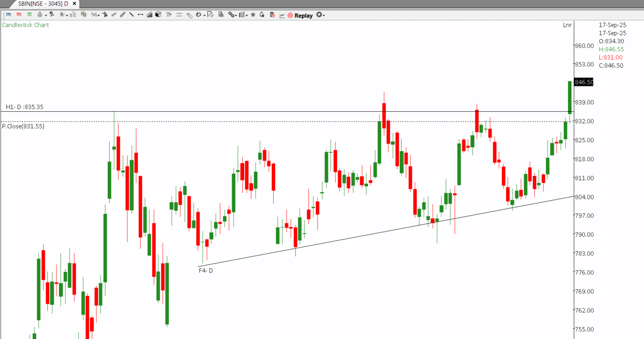Click the last green candle near 846
The height and width of the screenshot is (339, 644).
tap(570, 98)
